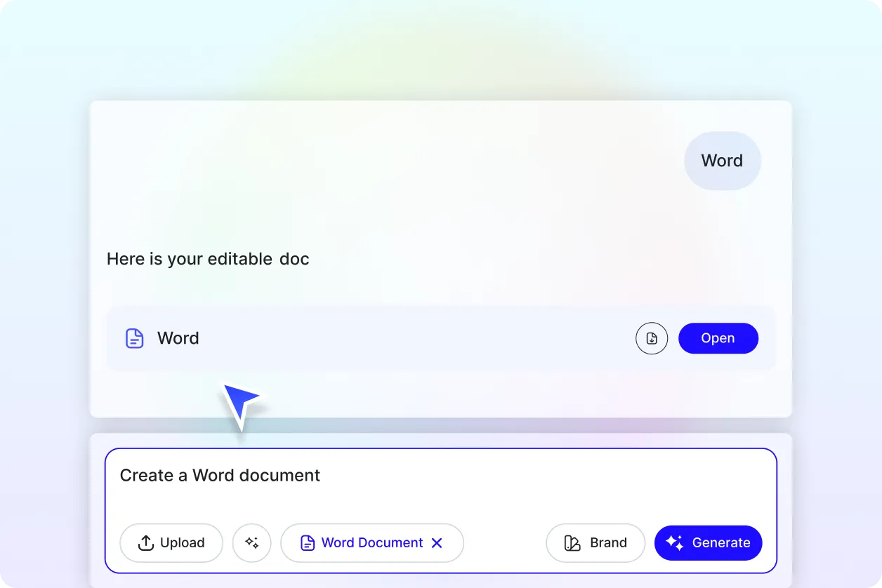Click the sparkle icon on the Generate button
The width and height of the screenshot is (882, 588).
pos(674,542)
